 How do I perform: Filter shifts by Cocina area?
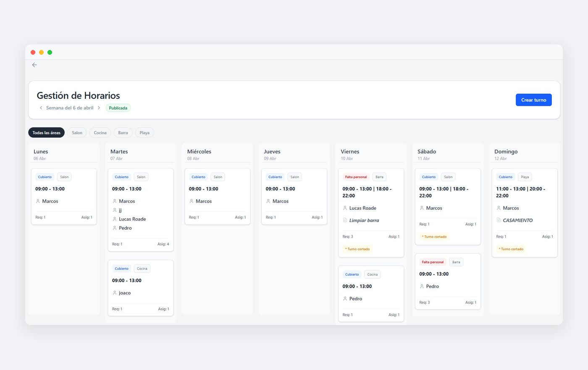(x=100, y=133)
